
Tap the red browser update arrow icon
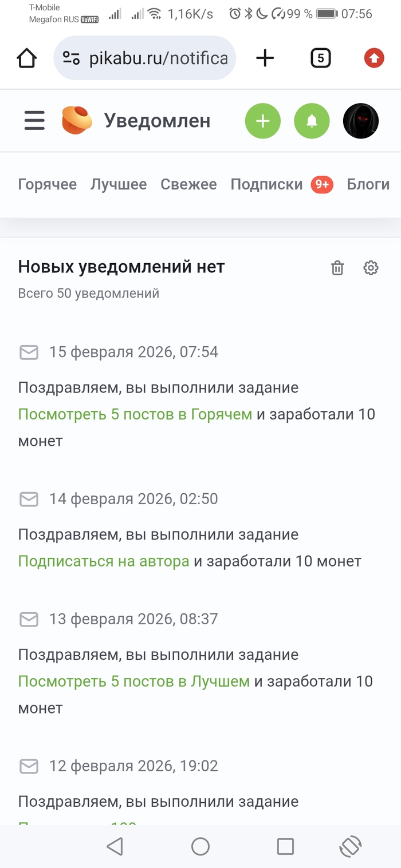374,58
